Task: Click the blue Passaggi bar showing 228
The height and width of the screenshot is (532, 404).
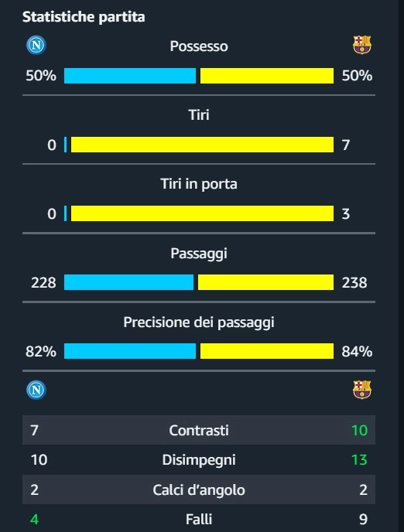Action: coord(128,282)
